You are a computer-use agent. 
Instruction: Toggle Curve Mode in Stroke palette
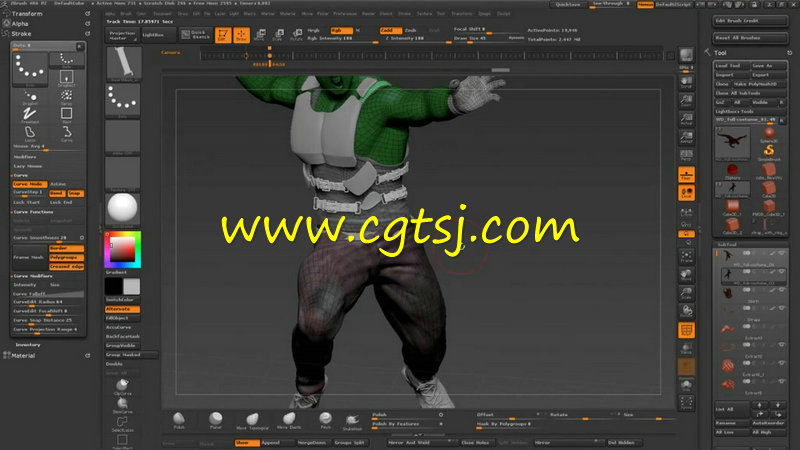(30, 184)
